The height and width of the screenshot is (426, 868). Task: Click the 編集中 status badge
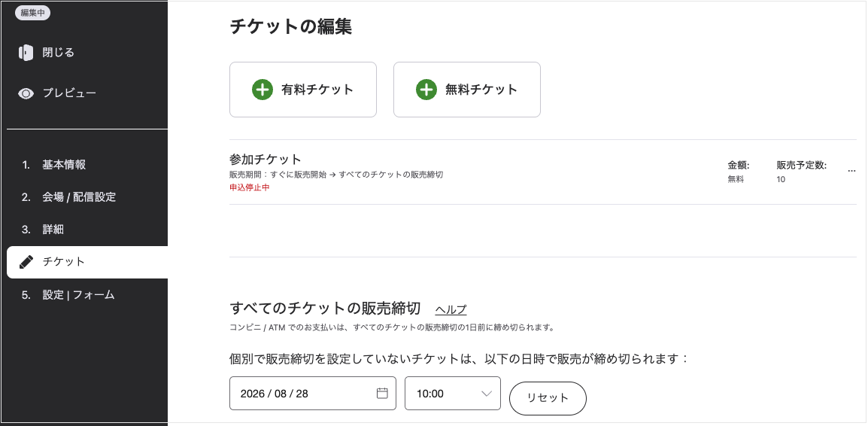(x=32, y=13)
